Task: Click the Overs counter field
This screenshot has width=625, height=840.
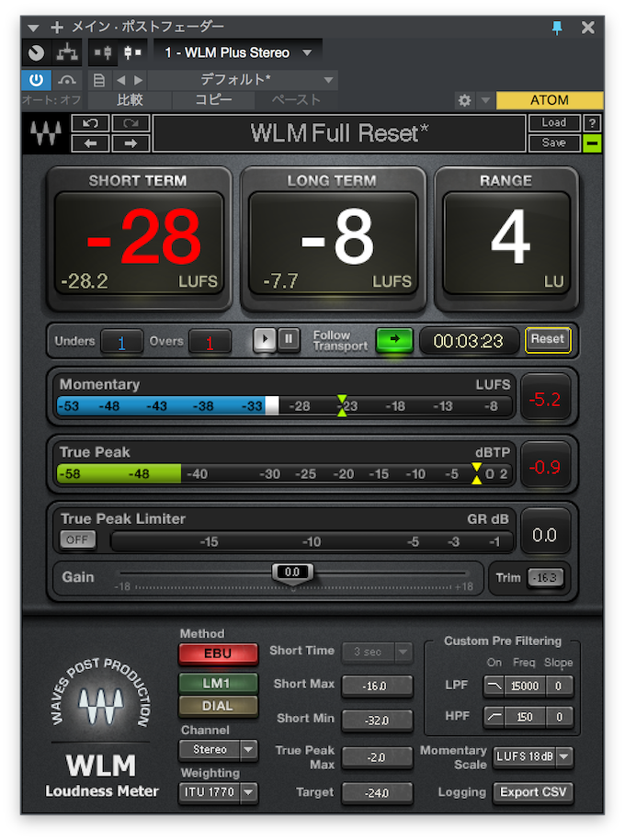Action: [x=210, y=342]
